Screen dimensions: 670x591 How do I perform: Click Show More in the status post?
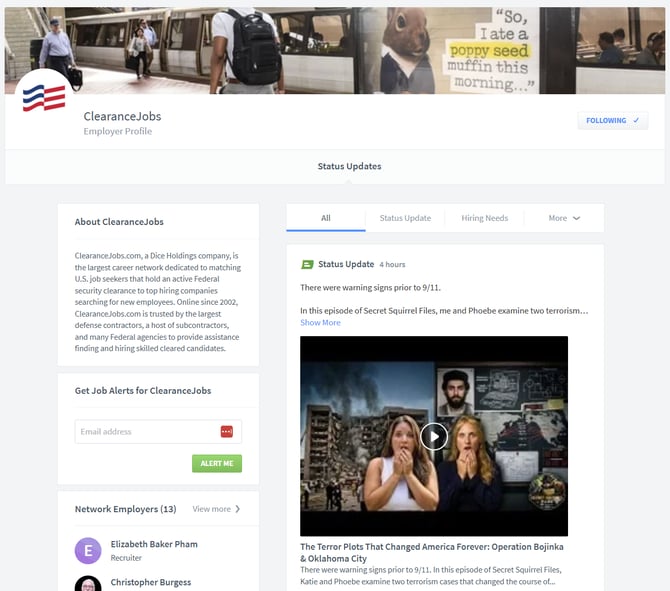pos(320,323)
